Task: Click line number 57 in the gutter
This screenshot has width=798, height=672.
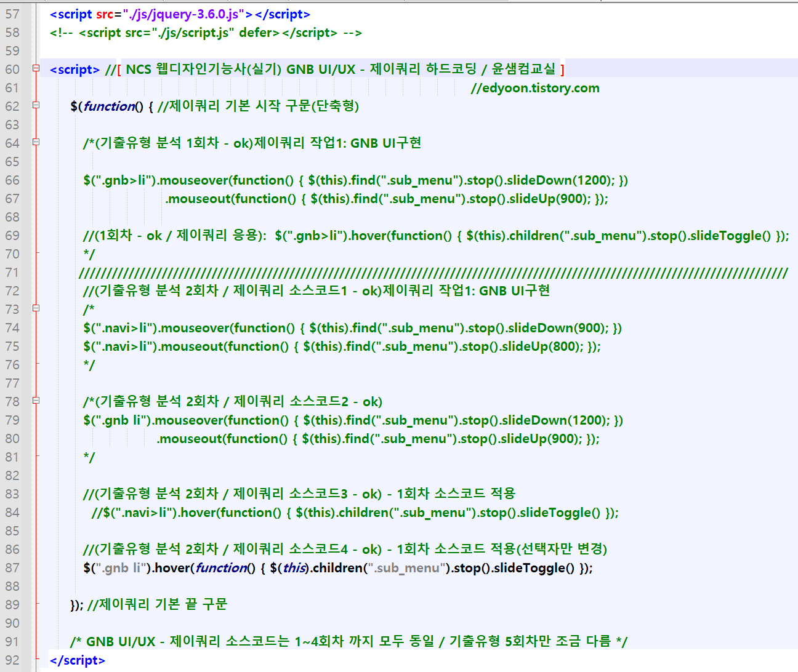Action: pos(12,14)
